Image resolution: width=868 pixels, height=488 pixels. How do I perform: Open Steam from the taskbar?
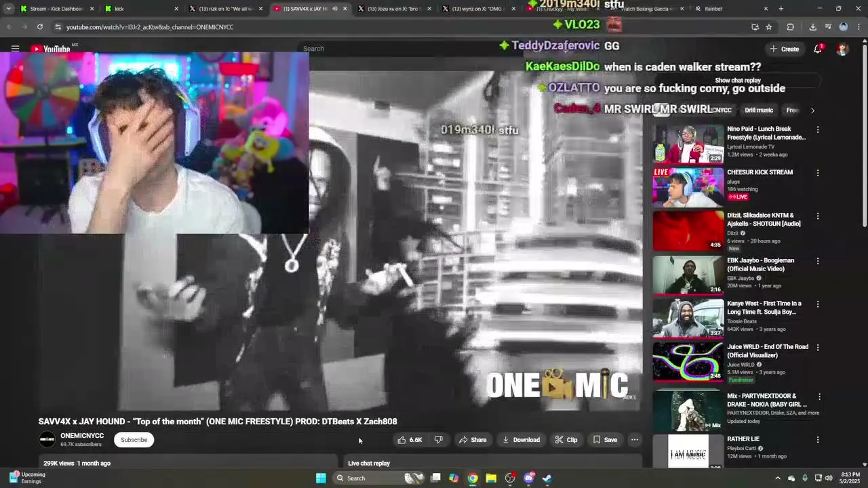point(547,478)
